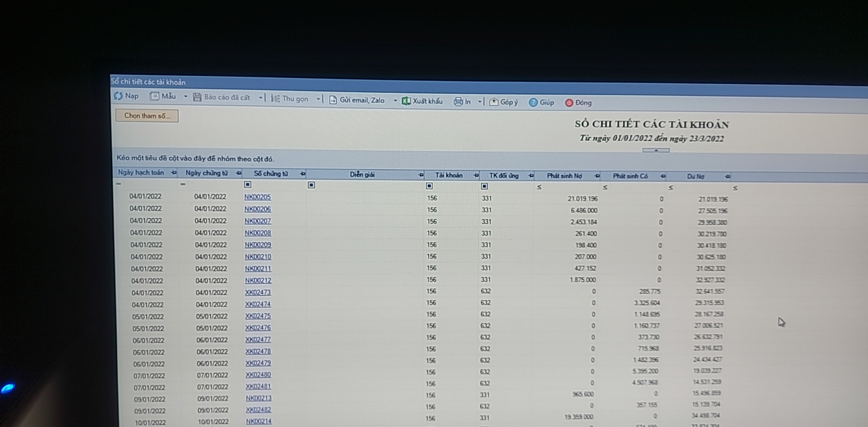Pin the Tài khoản column
The image size is (868, 427).
(x=476, y=175)
